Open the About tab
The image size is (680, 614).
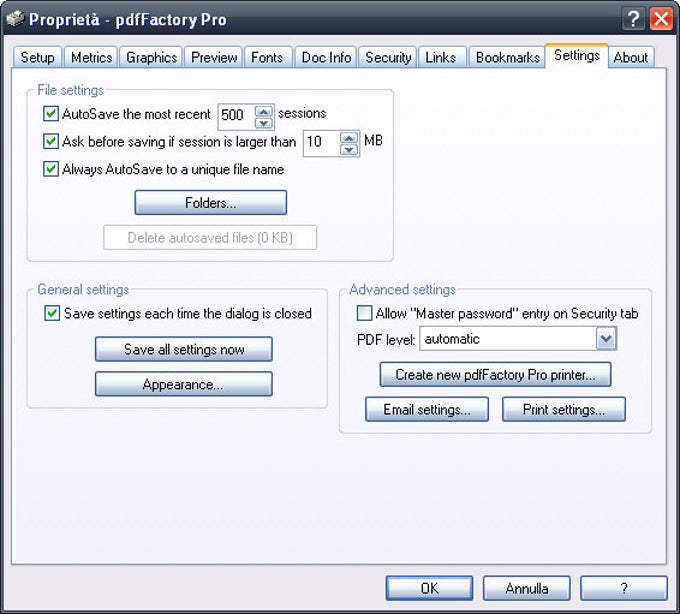[x=631, y=57]
